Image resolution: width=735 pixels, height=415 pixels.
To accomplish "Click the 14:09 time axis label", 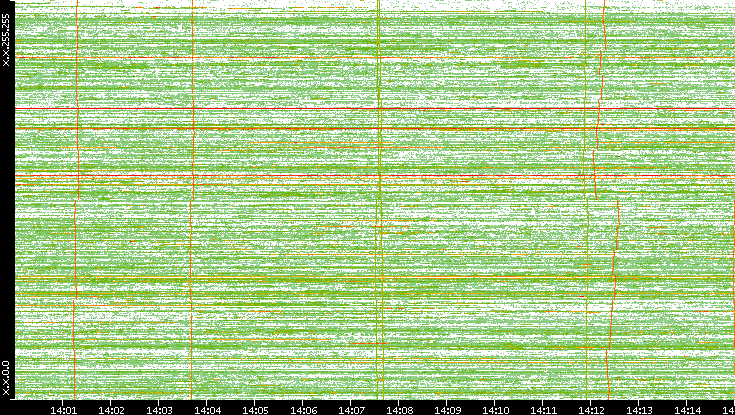I will click(x=448, y=410).
